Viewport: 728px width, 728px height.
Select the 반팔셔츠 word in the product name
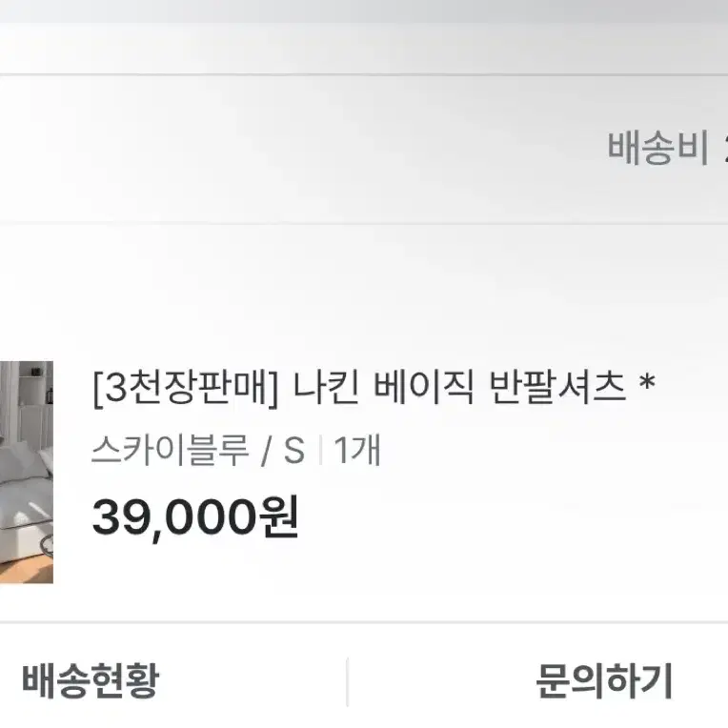[x=557, y=388]
